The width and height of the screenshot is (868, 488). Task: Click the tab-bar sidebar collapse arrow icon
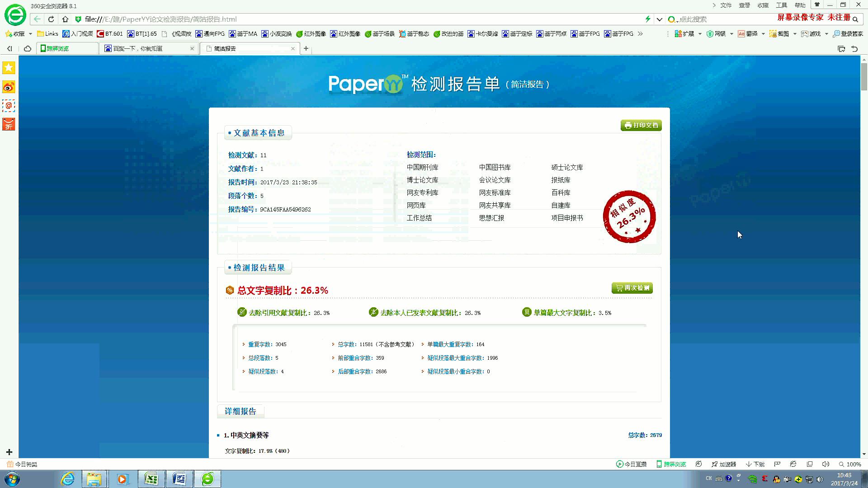9,48
